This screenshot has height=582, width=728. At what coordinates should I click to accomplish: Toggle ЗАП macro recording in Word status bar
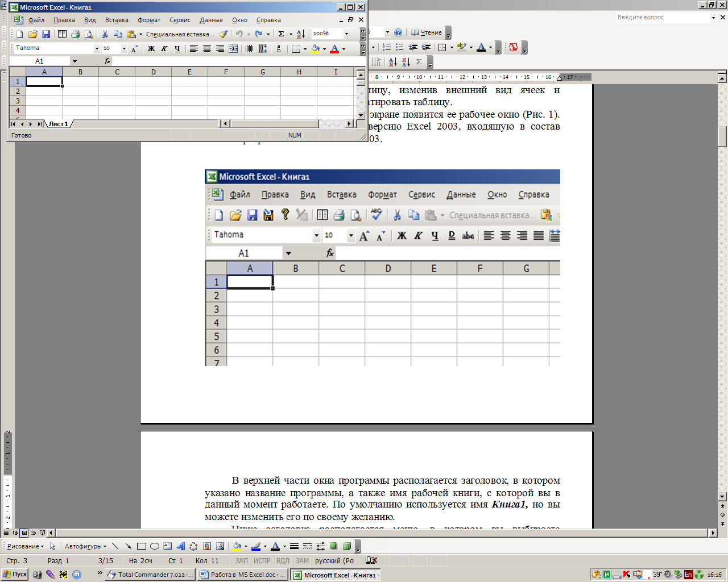click(x=242, y=560)
